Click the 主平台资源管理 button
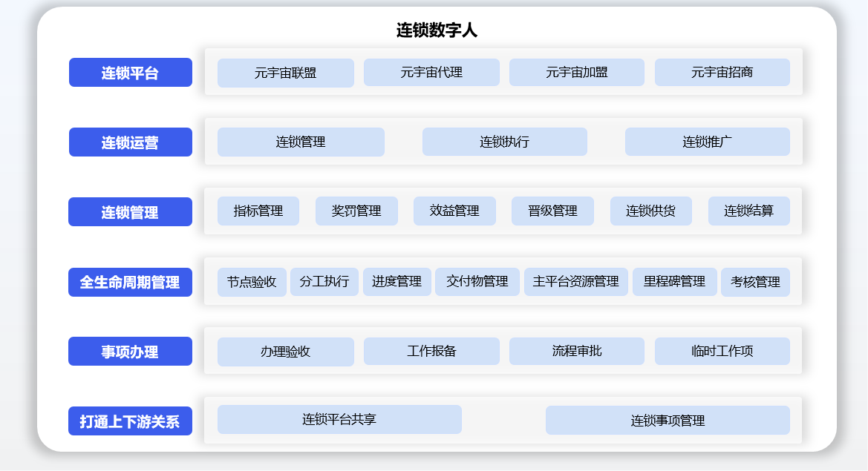This screenshot has height=471, width=868. coord(575,282)
